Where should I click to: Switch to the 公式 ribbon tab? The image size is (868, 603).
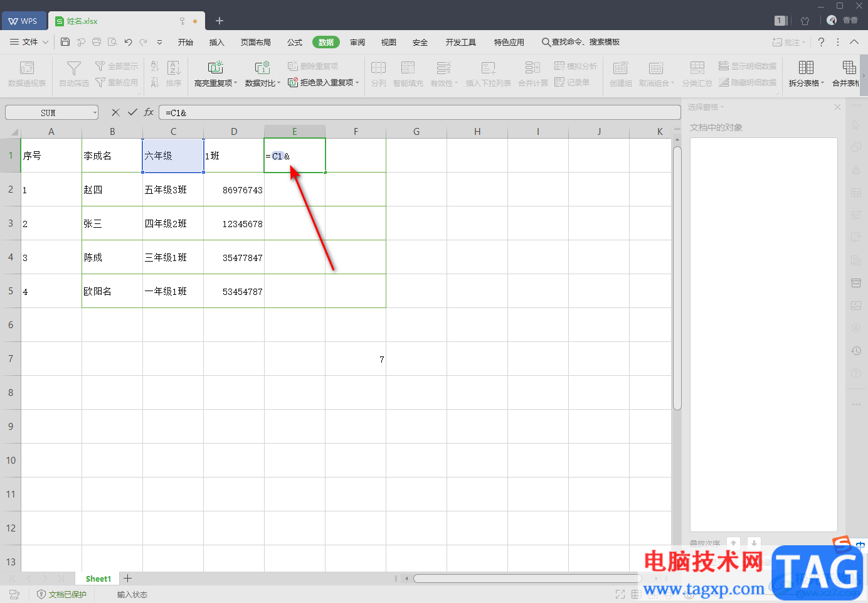click(295, 42)
